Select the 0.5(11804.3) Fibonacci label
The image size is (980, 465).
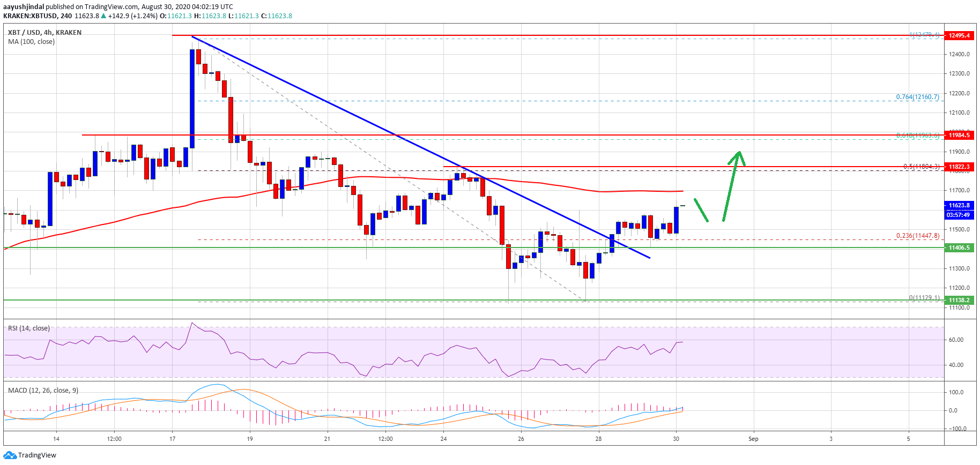(x=922, y=167)
